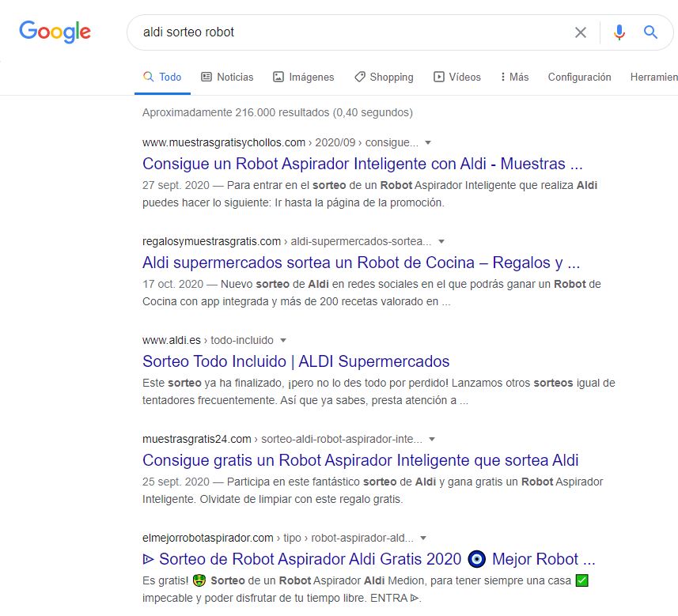678x616 pixels.
Task: Open "Consigue gratis un Robot Aspirador Inteligente" result
Action: [360, 460]
